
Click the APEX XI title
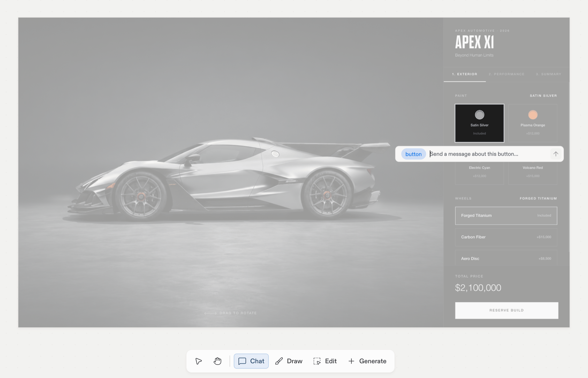(475, 42)
